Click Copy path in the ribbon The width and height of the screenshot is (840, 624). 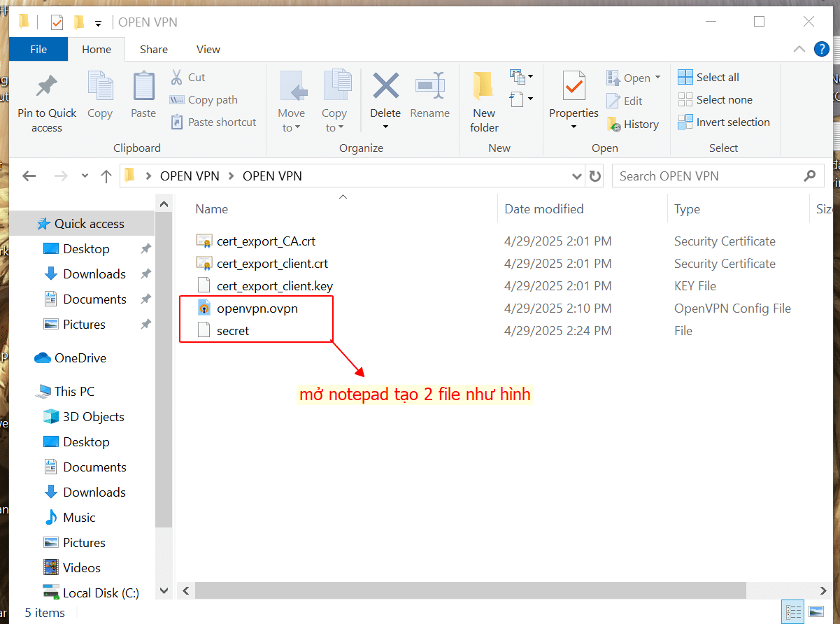[x=204, y=99]
